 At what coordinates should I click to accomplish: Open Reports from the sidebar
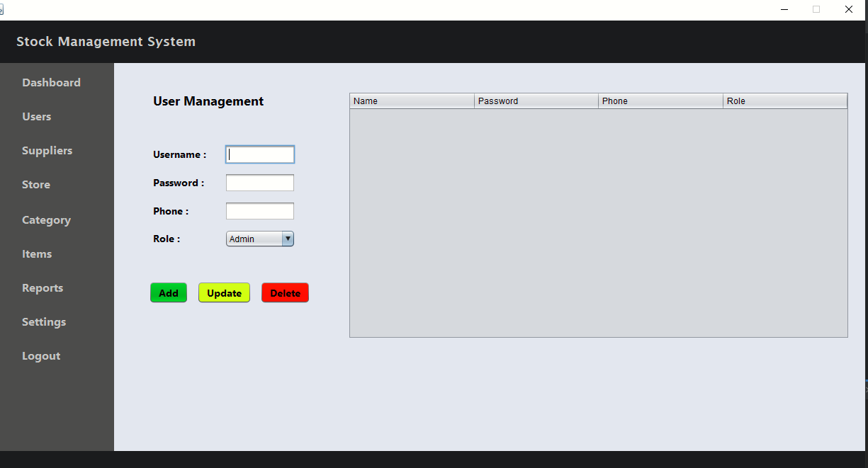tap(43, 288)
